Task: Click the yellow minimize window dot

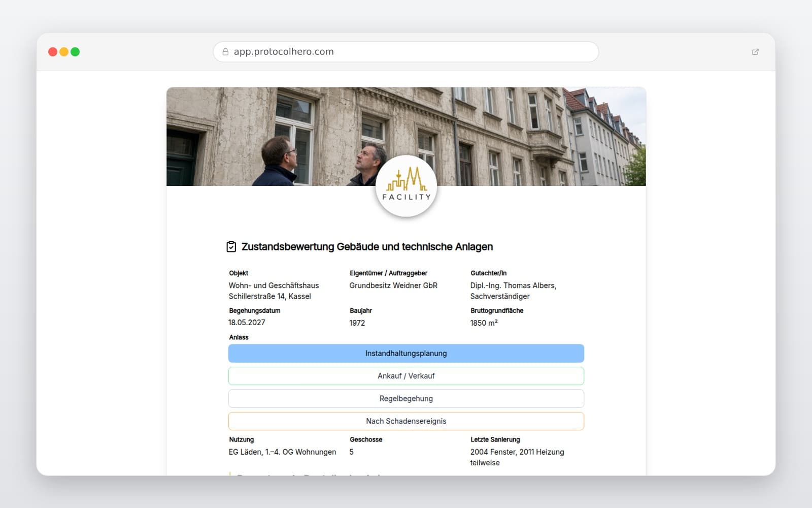Action: pos(64,52)
